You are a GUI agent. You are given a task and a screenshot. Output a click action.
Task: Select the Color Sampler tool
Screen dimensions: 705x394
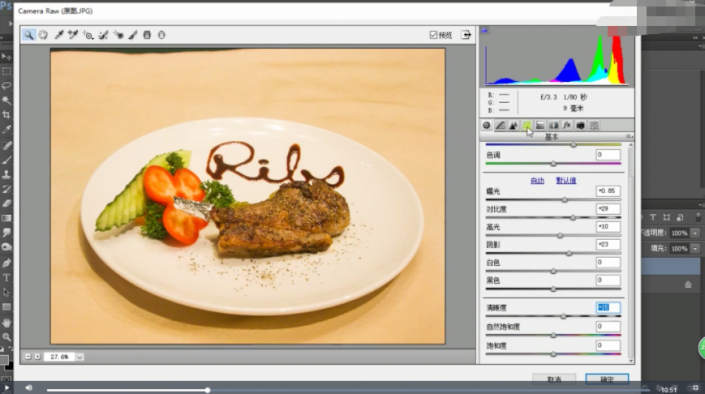73,35
